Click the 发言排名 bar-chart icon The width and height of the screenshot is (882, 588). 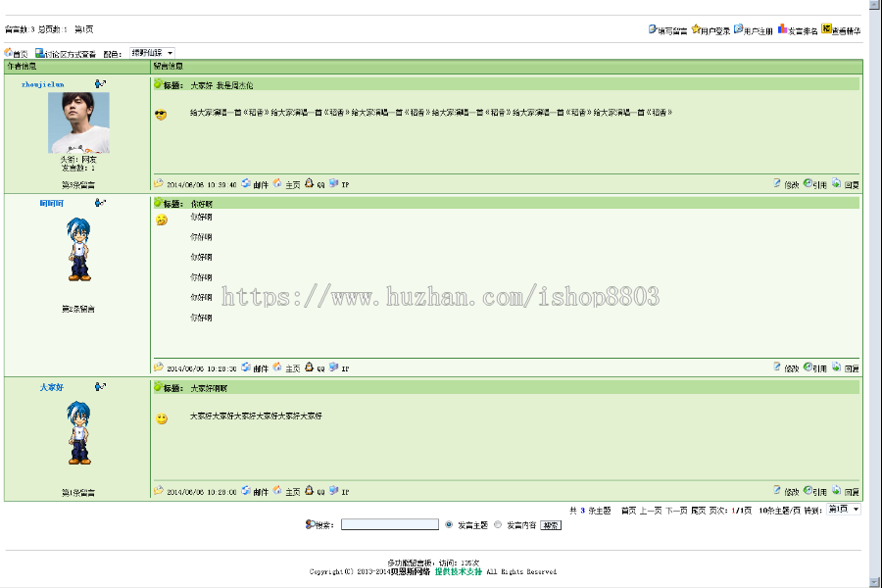coord(782,28)
